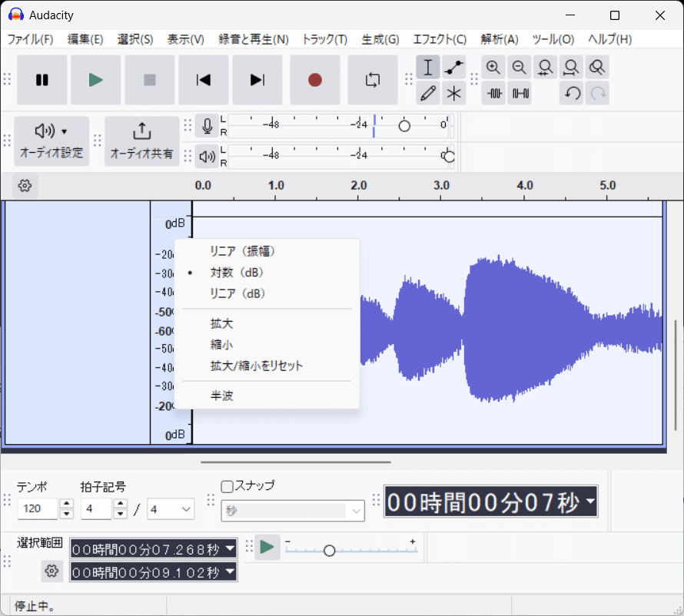Click the Zoom Toggle icon

(596, 67)
